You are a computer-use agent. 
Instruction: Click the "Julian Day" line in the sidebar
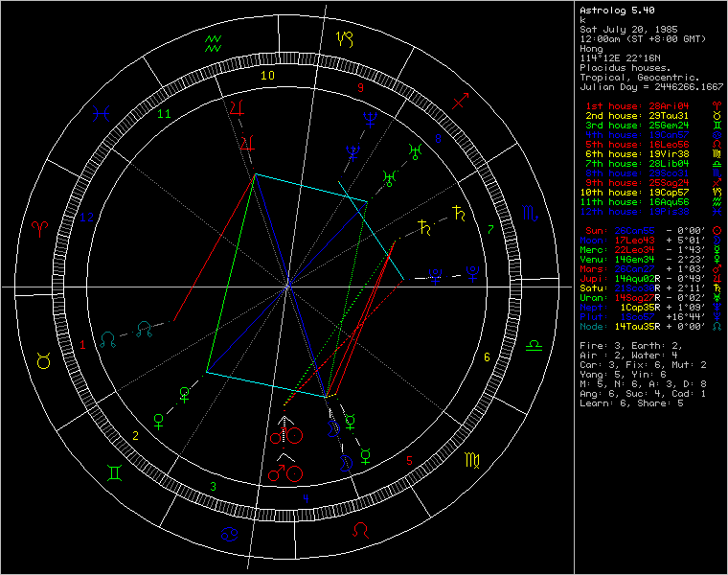pyautogui.click(x=649, y=86)
